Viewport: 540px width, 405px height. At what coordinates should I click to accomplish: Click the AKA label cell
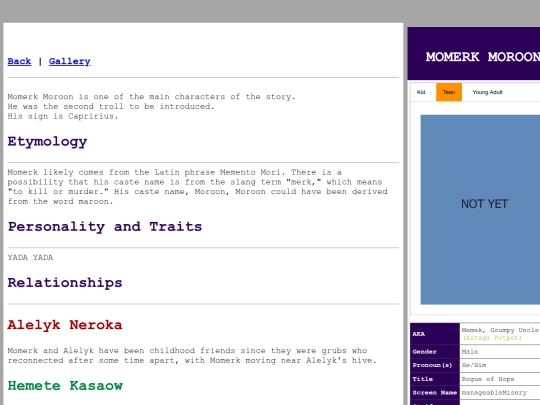tap(435, 334)
